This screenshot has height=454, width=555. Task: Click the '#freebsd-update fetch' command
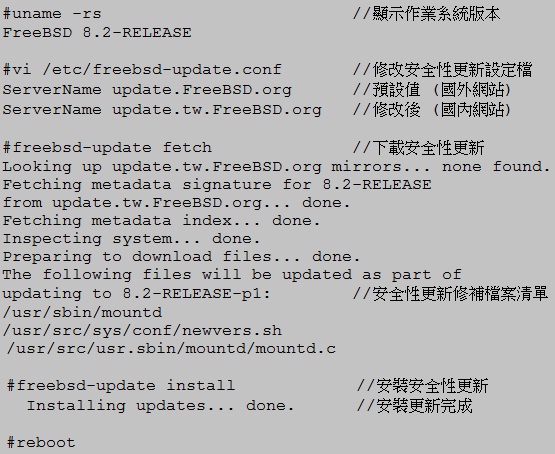click(x=107, y=147)
